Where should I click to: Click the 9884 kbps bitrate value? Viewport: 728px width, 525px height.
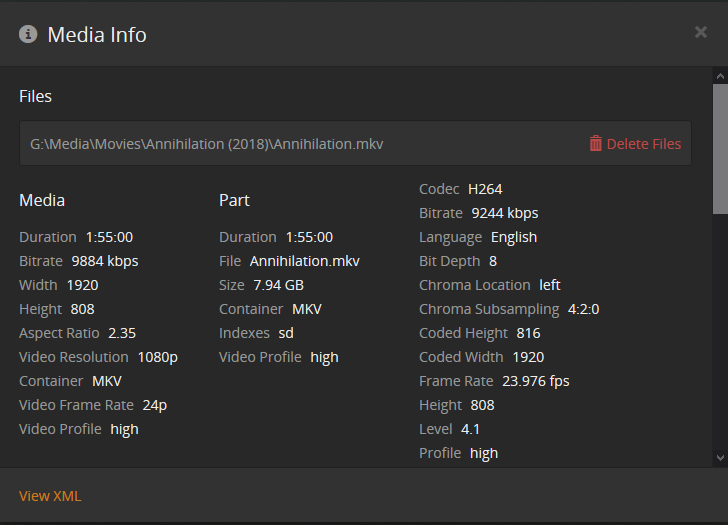click(105, 261)
